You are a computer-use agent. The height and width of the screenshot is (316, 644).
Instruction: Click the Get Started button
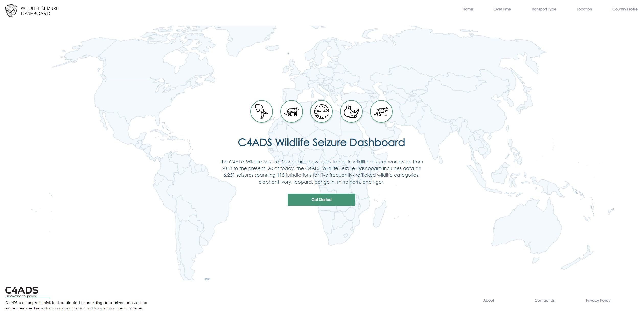[321, 199]
